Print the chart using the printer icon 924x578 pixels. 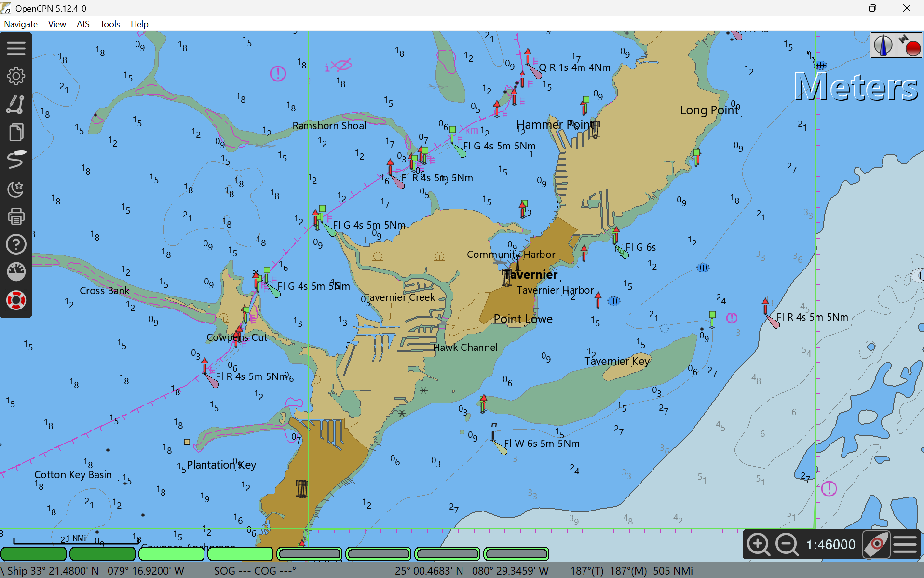(16, 216)
